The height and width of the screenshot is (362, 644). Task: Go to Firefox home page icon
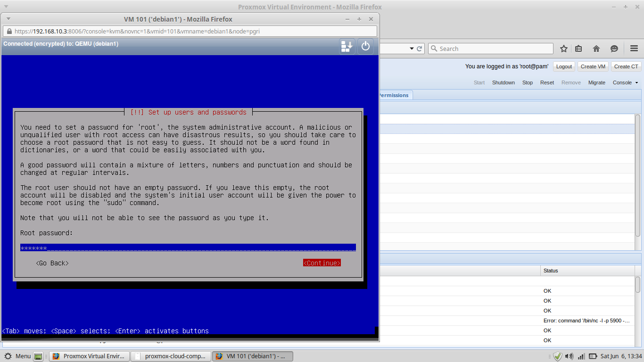point(596,49)
